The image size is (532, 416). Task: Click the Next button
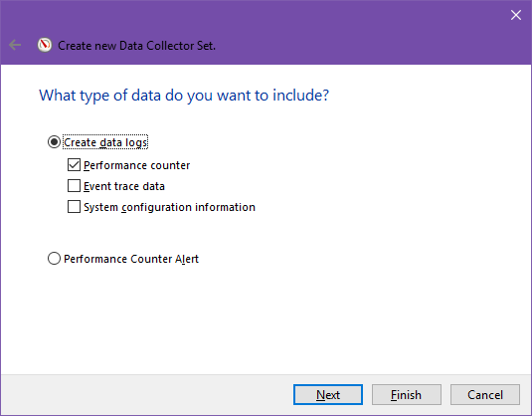tap(328, 395)
